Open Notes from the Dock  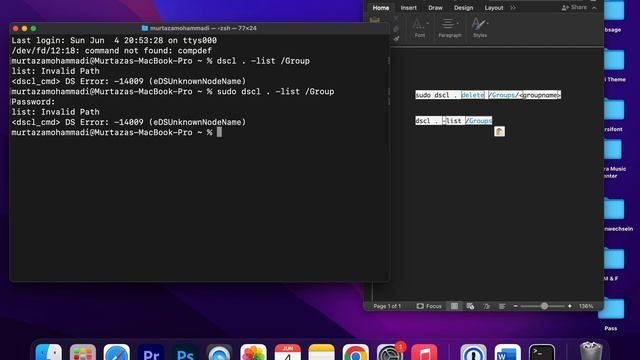[322, 353]
